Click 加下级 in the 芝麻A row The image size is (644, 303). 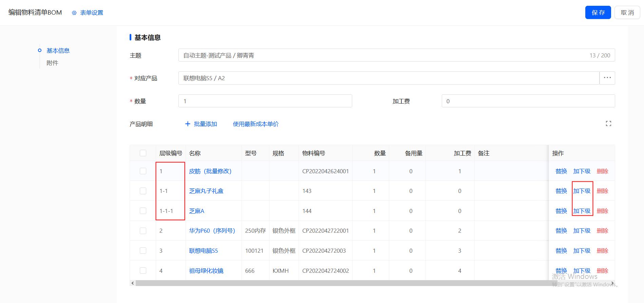(582, 211)
